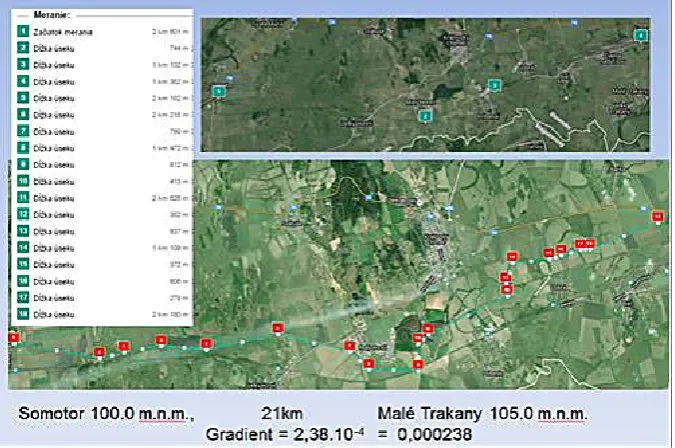Click the joined double red marker on route
Image resolution: width=675 pixels, height=448 pixels.
point(585,244)
